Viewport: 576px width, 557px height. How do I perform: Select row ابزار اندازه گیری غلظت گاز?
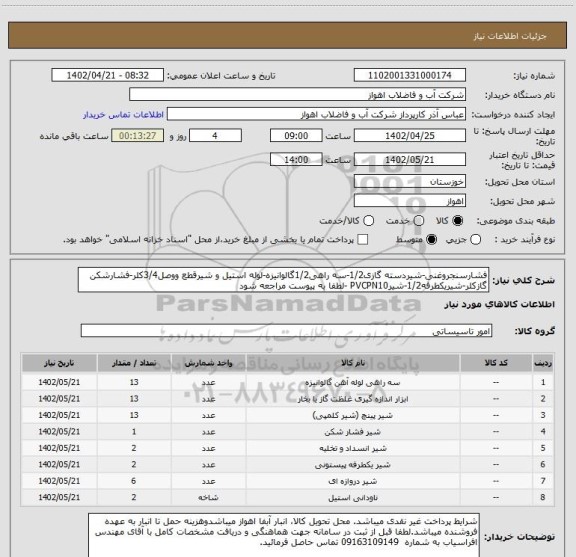pyautogui.click(x=288, y=399)
